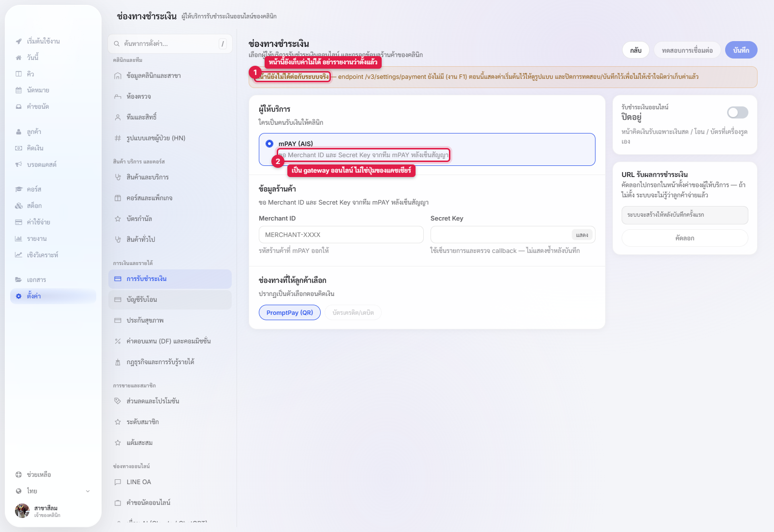Image resolution: width=774 pixels, height=532 pixels.
Task: Open the คิว queue icon in the sidebar
Action: pyautogui.click(x=18, y=74)
